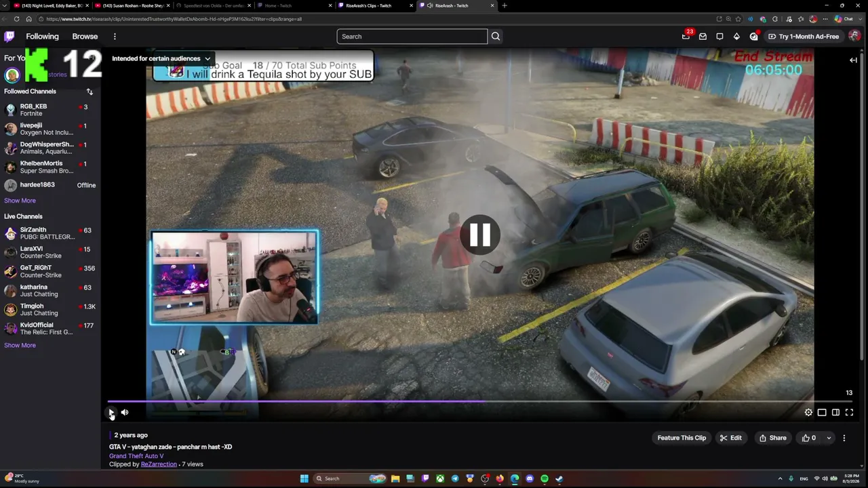
Task: Open the browser favorites icon
Action: [x=801, y=19]
